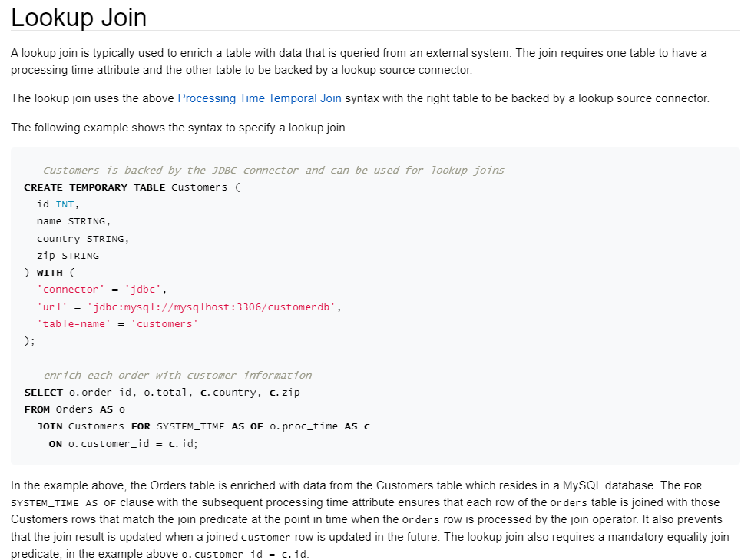Viewport: 751px width, 560px height.
Task: Click the SELECT o.order_id statement line
Action: (162, 393)
